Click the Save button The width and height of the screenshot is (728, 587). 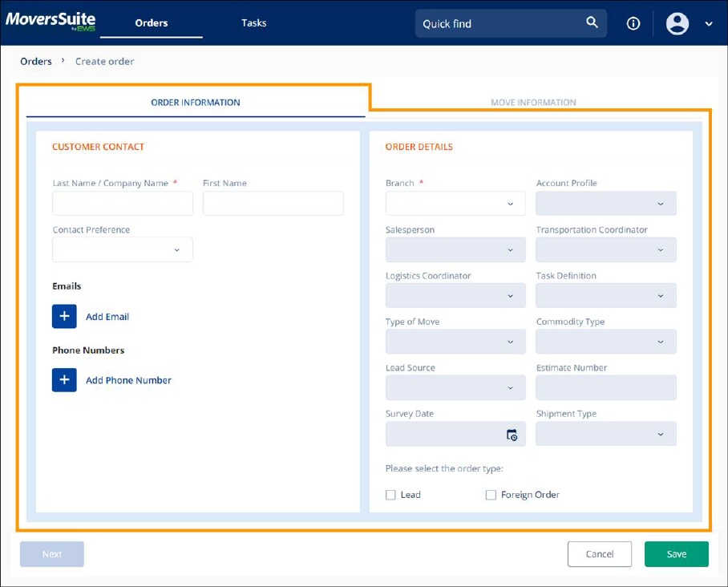point(676,553)
